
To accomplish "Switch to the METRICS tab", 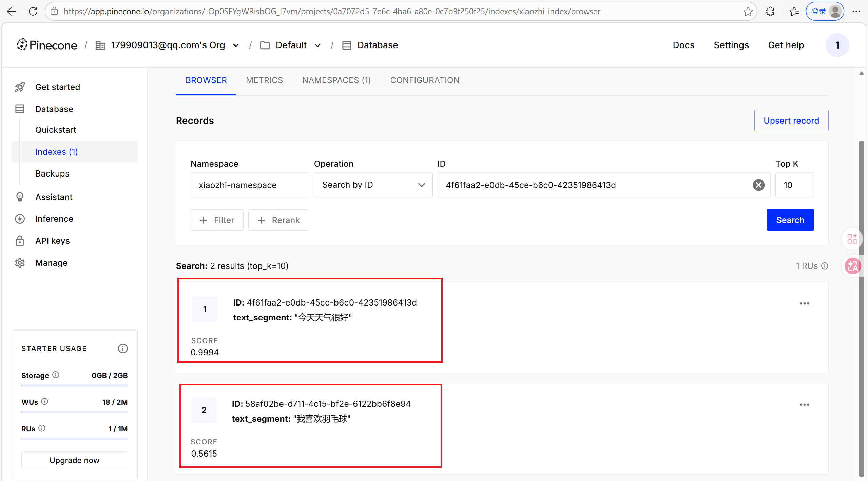I will 264,80.
